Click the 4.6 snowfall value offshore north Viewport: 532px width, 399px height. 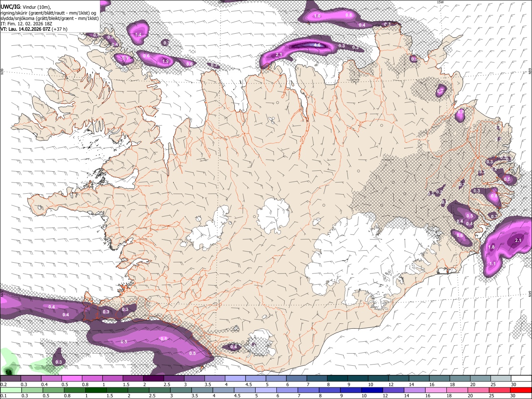tap(317, 45)
